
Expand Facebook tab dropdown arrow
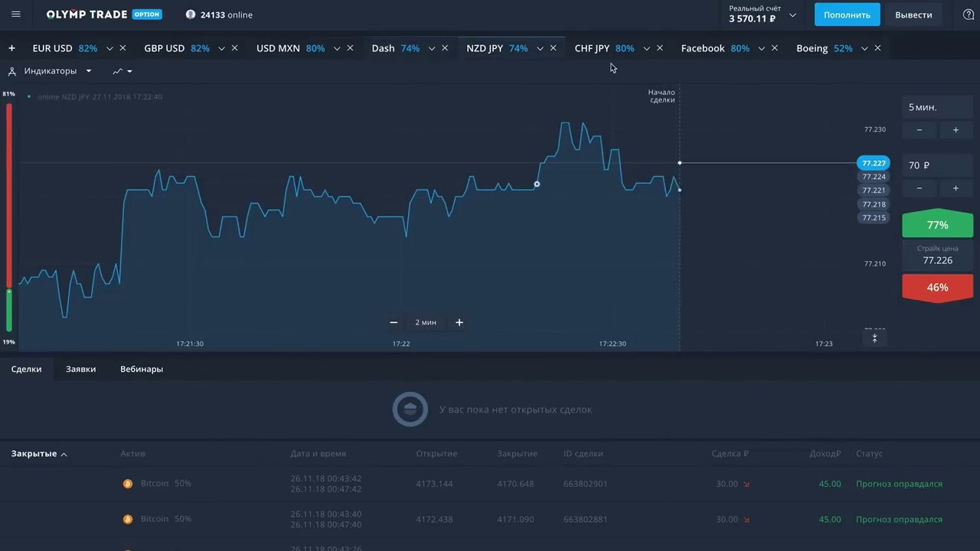coord(761,48)
